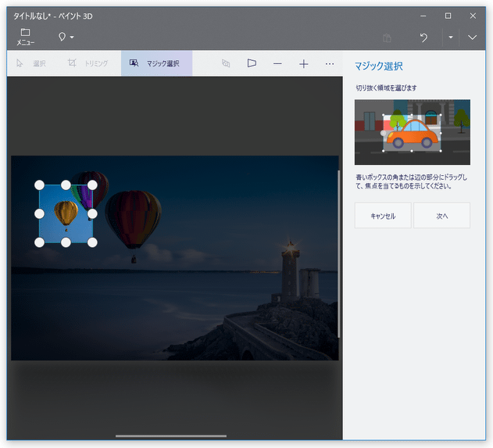Image resolution: width=493 pixels, height=448 pixels.
Task: Click the top-right selection handle
Action: tap(92, 185)
